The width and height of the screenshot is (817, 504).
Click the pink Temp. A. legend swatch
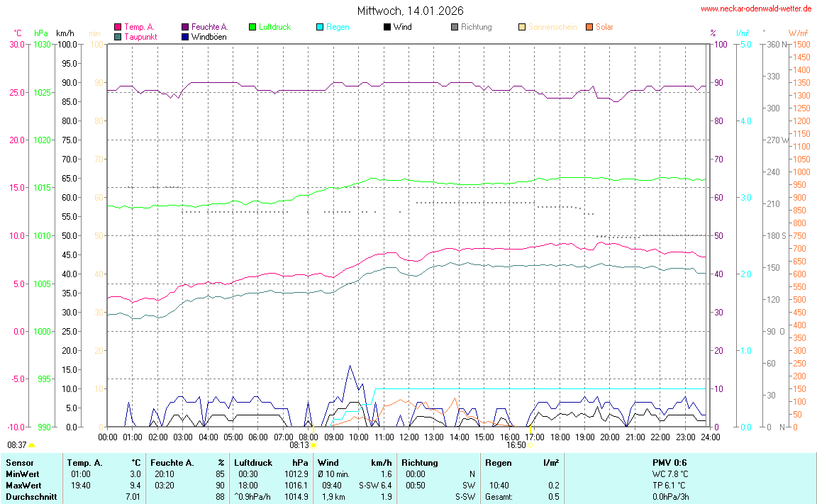click(x=118, y=27)
